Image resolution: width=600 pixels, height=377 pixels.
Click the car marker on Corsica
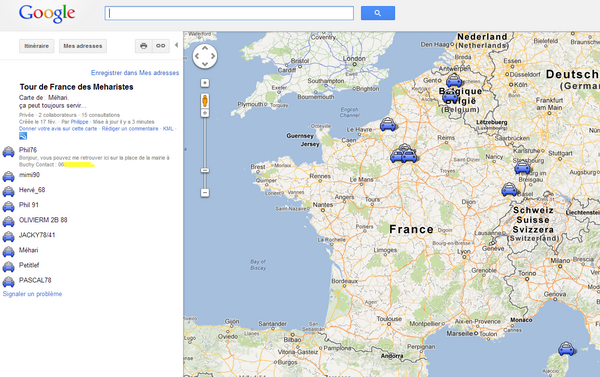[x=566, y=349]
